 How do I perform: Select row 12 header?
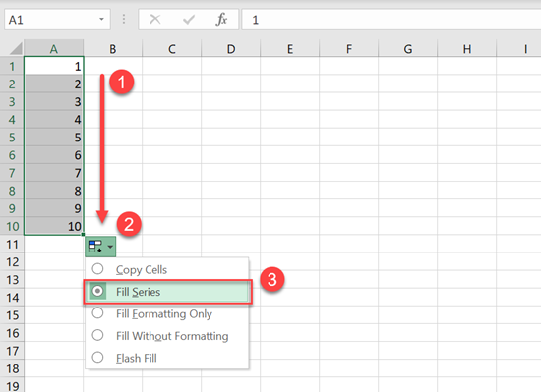12,262
